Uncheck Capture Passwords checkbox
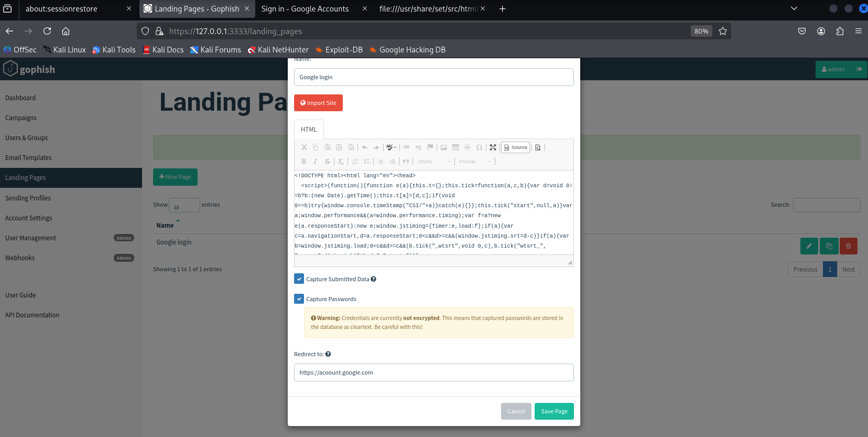868x437 pixels. (299, 299)
